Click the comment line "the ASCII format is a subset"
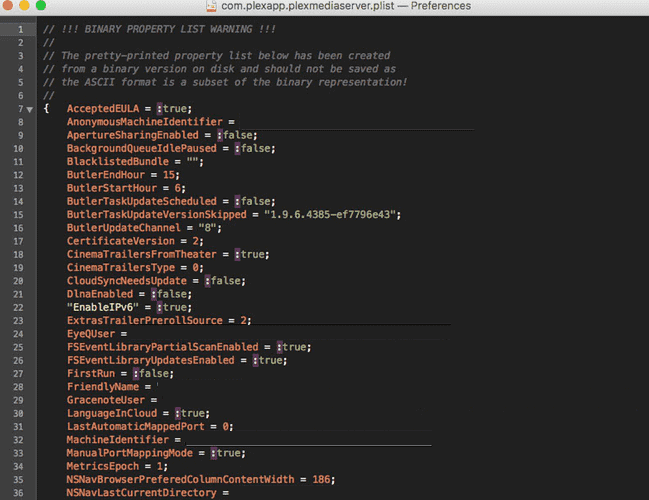The height and width of the screenshot is (500, 649). (226, 82)
